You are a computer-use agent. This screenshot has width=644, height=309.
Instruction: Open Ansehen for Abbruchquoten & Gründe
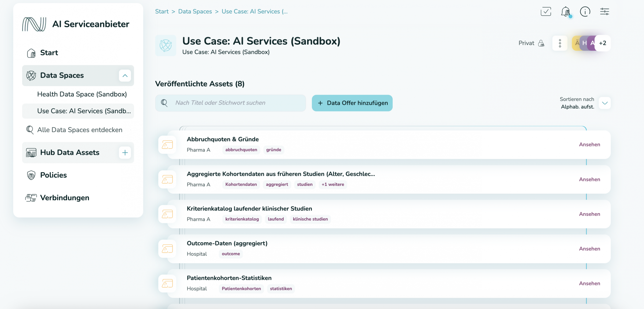point(589,145)
